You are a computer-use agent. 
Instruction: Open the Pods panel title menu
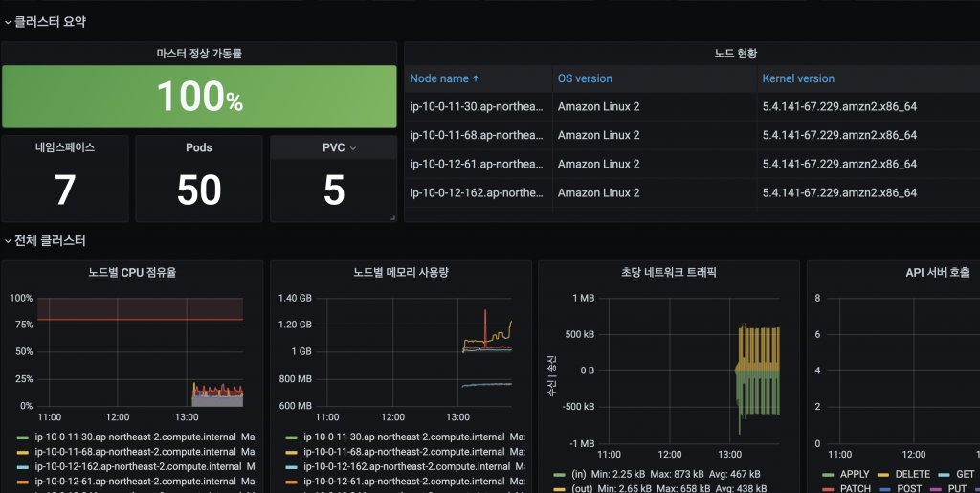[x=199, y=148]
